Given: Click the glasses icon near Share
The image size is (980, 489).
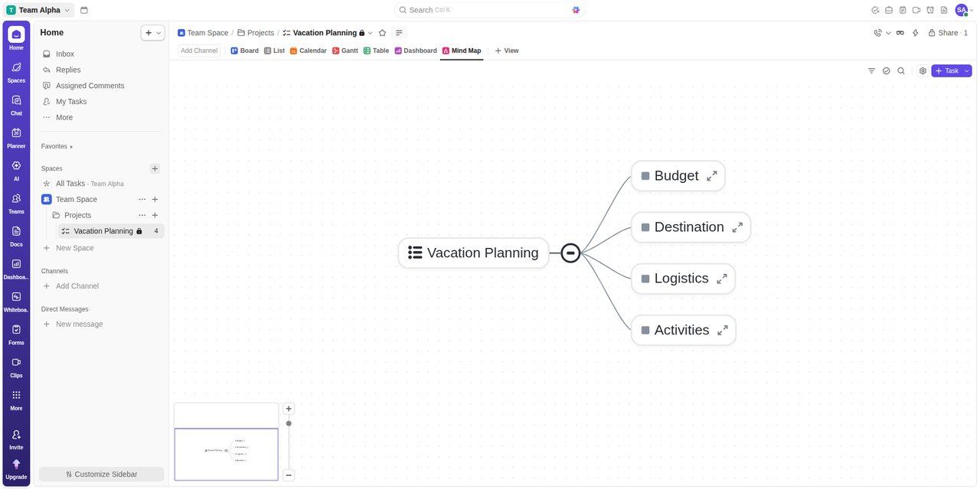Looking at the screenshot, I should [x=900, y=33].
